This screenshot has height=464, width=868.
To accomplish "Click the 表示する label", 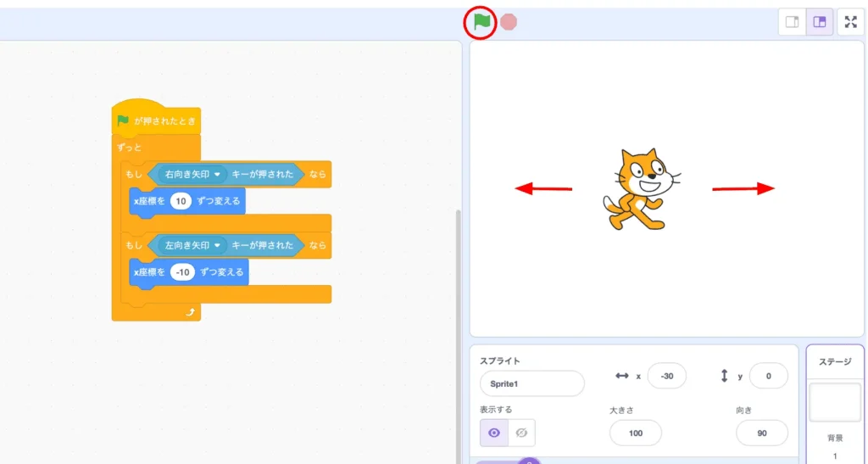I will [496, 410].
